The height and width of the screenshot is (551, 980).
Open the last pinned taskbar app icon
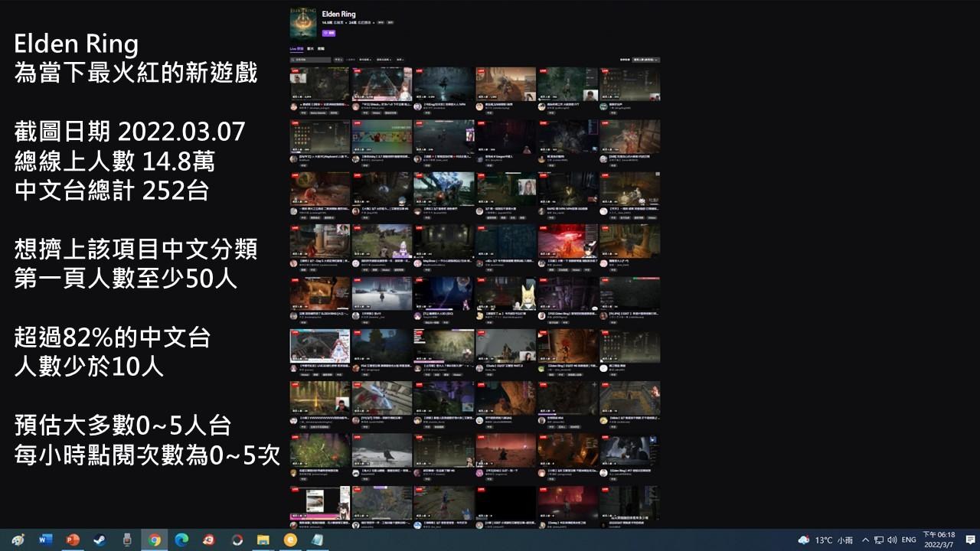pos(318,540)
